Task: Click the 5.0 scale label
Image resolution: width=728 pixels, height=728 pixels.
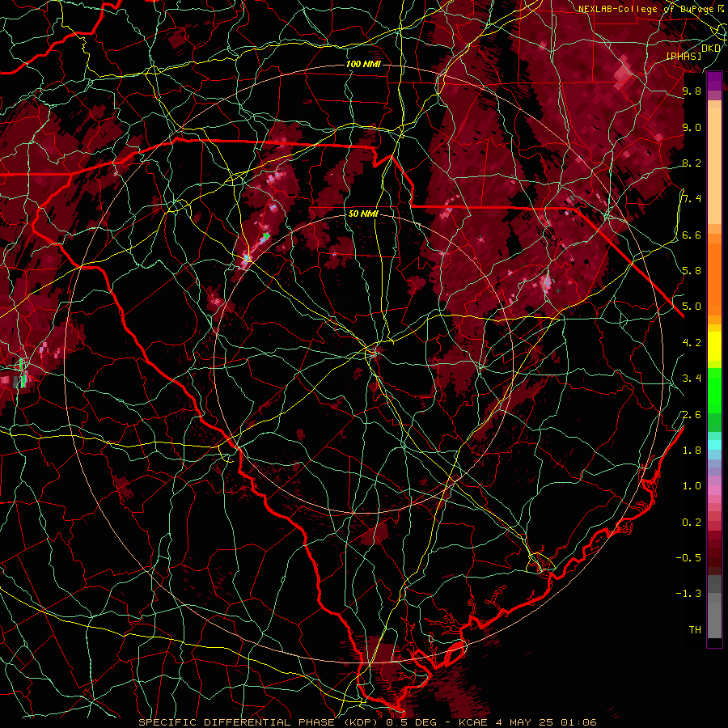Action: pyautogui.click(x=692, y=307)
